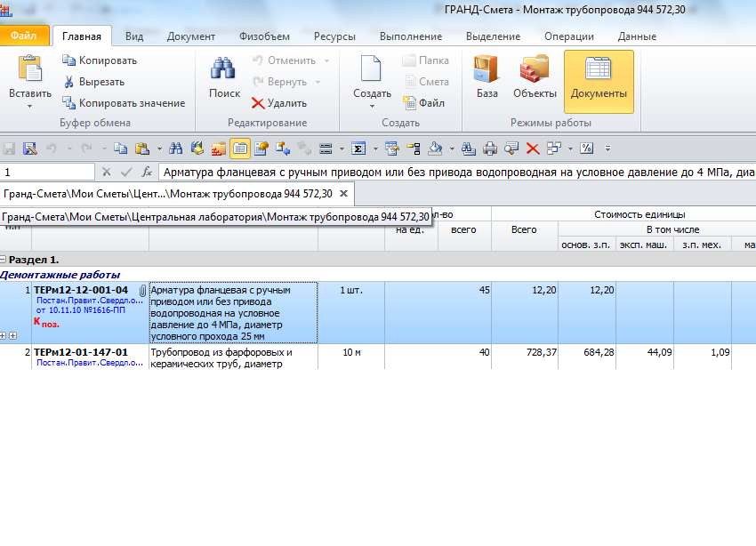Open the Ресурсы ribbon tab
The image size is (756, 546).
(x=334, y=36)
